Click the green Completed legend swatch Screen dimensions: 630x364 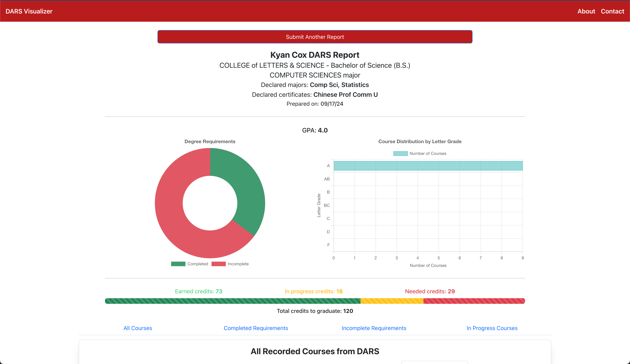(178, 264)
